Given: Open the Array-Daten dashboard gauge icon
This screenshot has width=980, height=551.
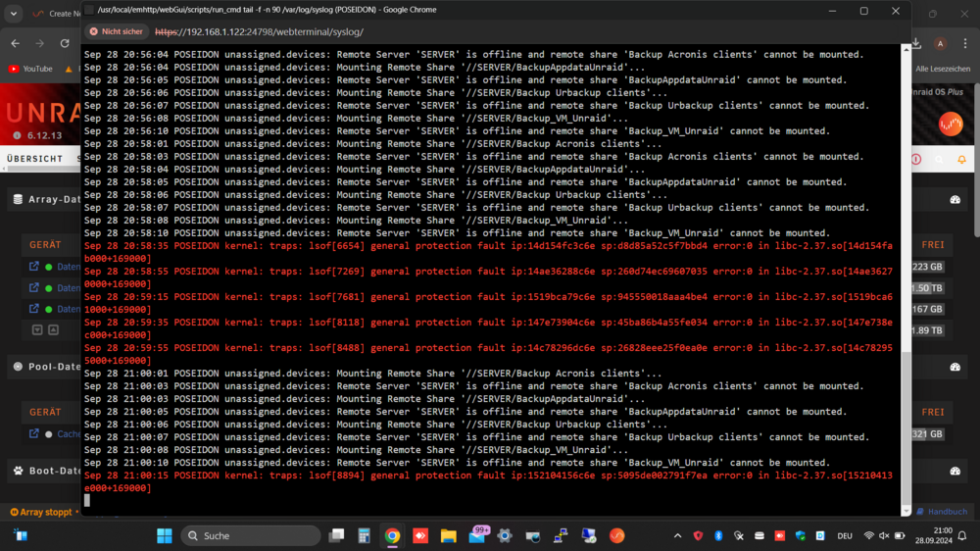Looking at the screenshot, I should tap(955, 199).
